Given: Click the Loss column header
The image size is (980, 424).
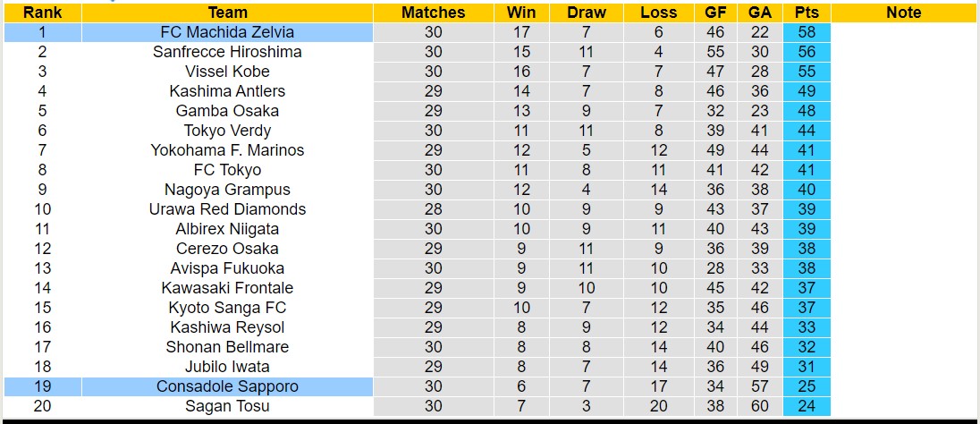Looking at the screenshot, I should tap(659, 13).
